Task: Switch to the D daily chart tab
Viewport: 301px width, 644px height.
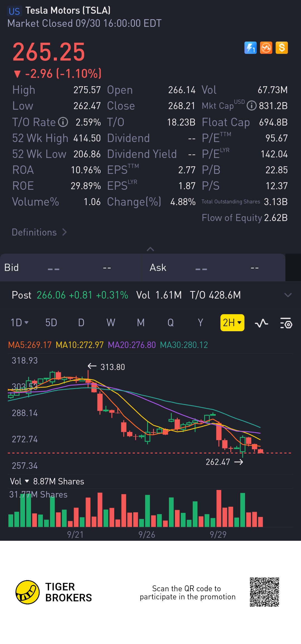Action: coord(81,323)
